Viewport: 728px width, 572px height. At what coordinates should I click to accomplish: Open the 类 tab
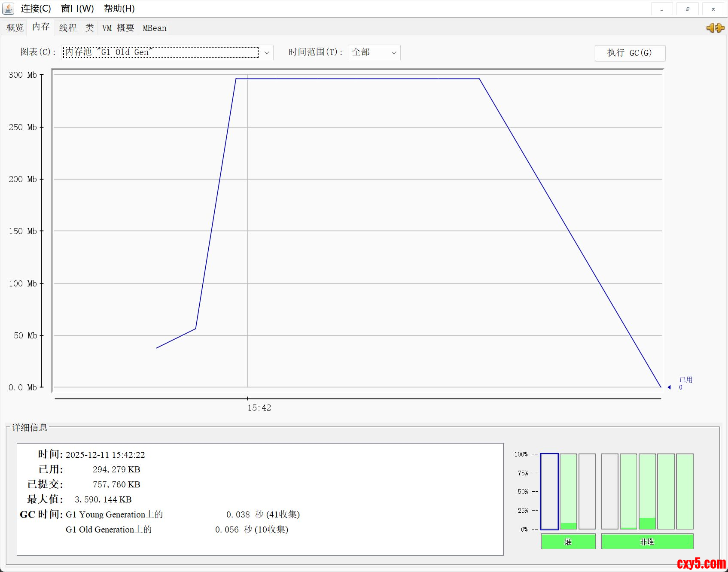point(89,28)
